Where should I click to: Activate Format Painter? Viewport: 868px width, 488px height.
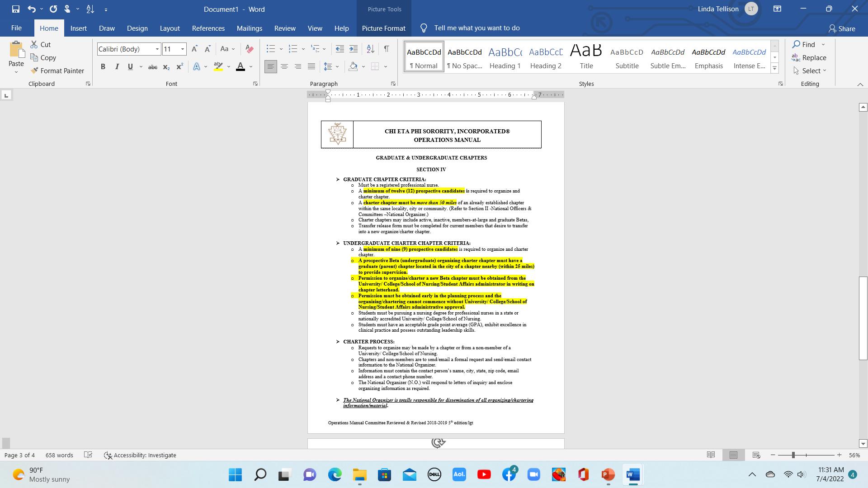(57, 70)
